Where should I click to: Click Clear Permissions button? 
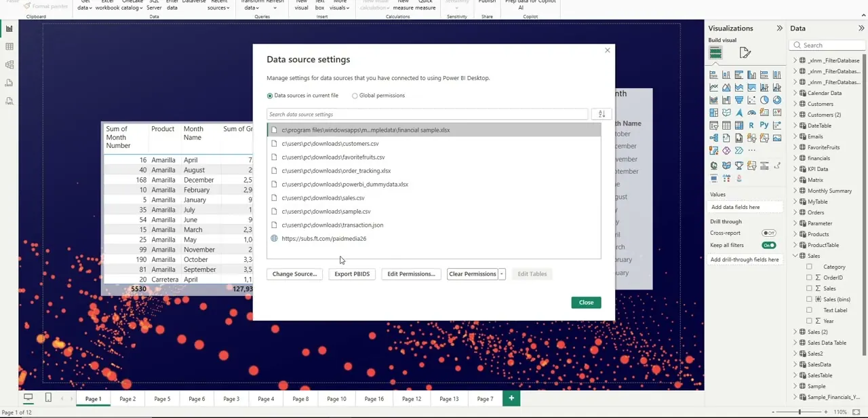click(473, 274)
